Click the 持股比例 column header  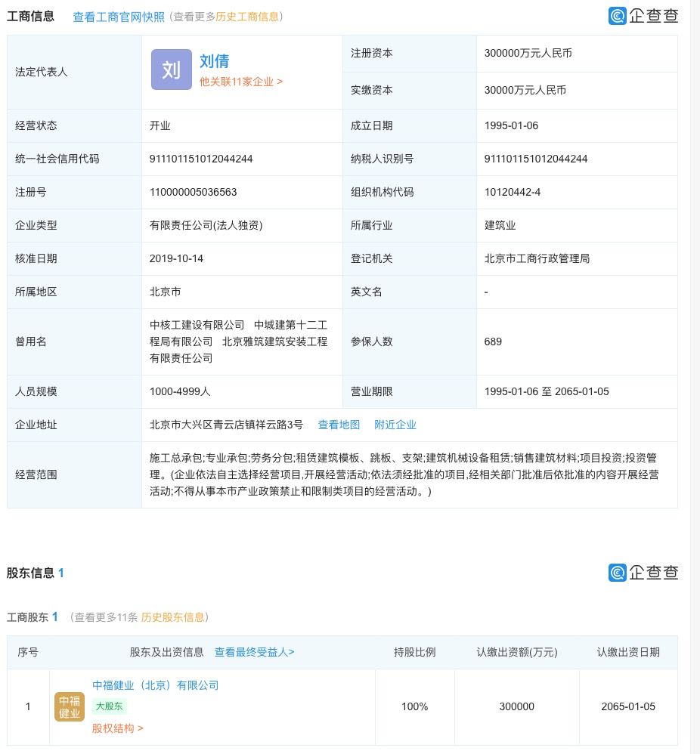click(x=415, y=652)
